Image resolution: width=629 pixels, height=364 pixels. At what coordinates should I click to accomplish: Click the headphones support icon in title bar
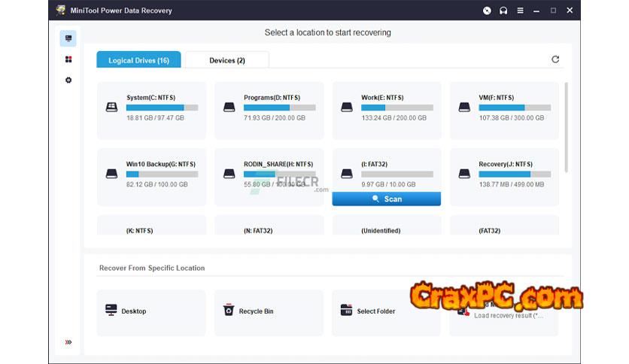coord(503,11)
